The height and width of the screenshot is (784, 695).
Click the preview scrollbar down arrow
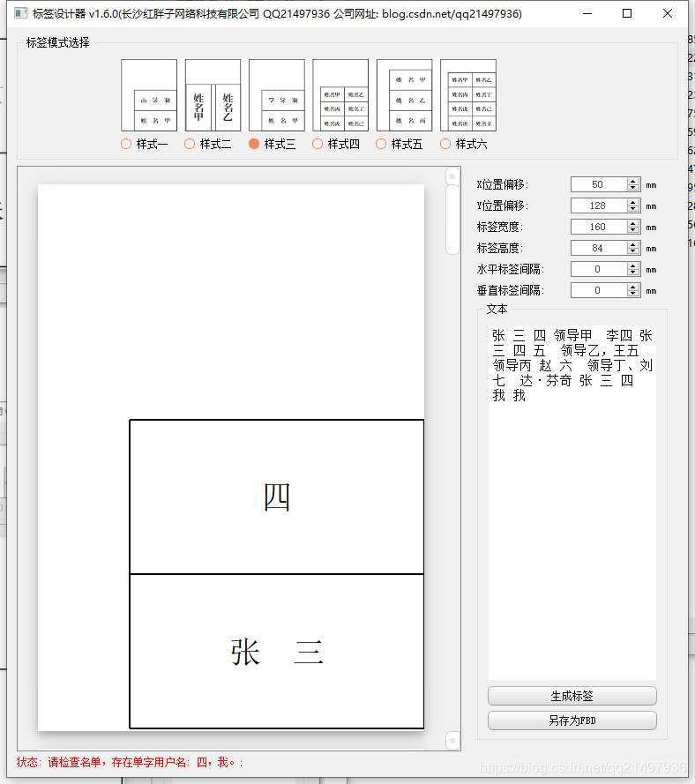452,741
